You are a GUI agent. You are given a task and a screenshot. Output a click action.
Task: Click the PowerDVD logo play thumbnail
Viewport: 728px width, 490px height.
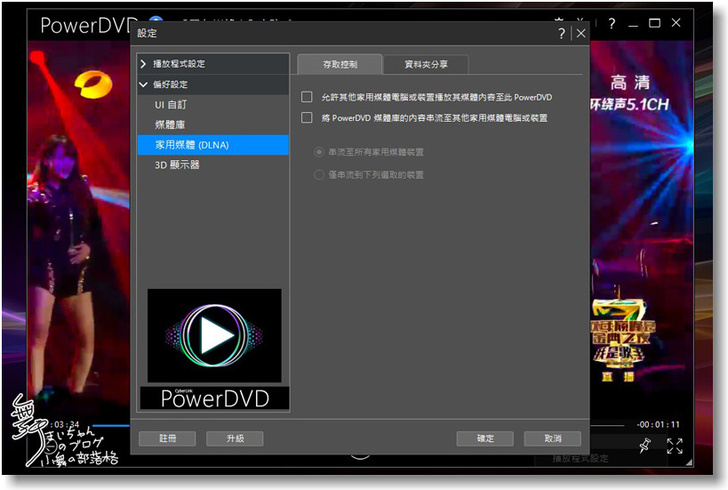pyautogui.click(x=214, y=336)
